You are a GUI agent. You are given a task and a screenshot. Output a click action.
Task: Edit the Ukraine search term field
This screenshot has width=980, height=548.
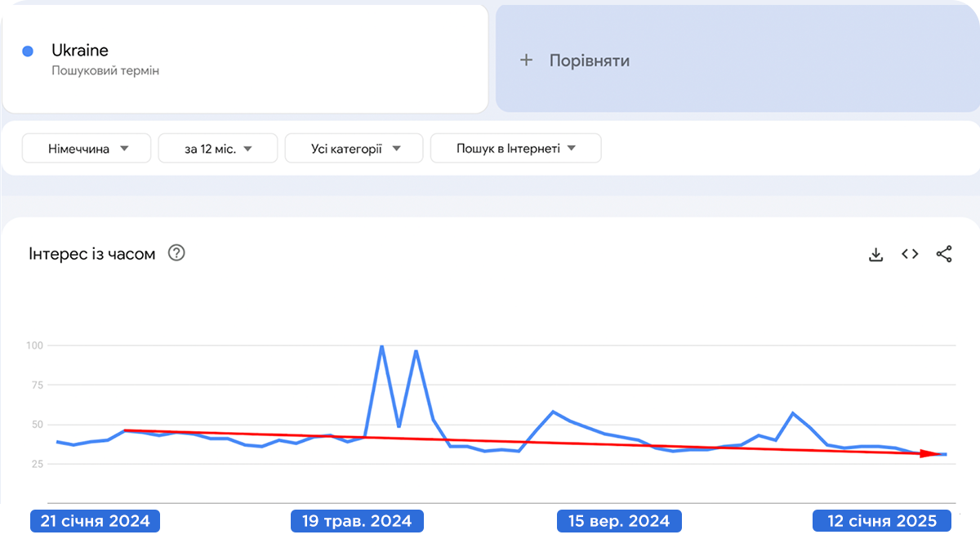80,51
